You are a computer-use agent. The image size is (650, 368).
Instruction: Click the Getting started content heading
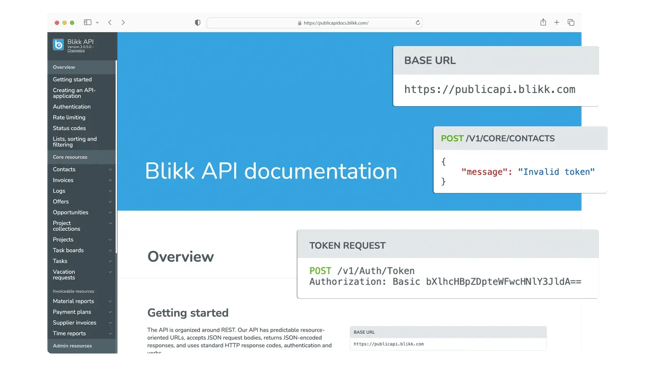tap(188, 313)
